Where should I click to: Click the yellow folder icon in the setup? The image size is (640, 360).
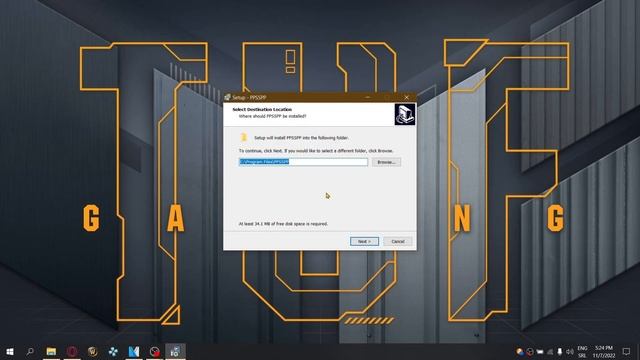244,137
